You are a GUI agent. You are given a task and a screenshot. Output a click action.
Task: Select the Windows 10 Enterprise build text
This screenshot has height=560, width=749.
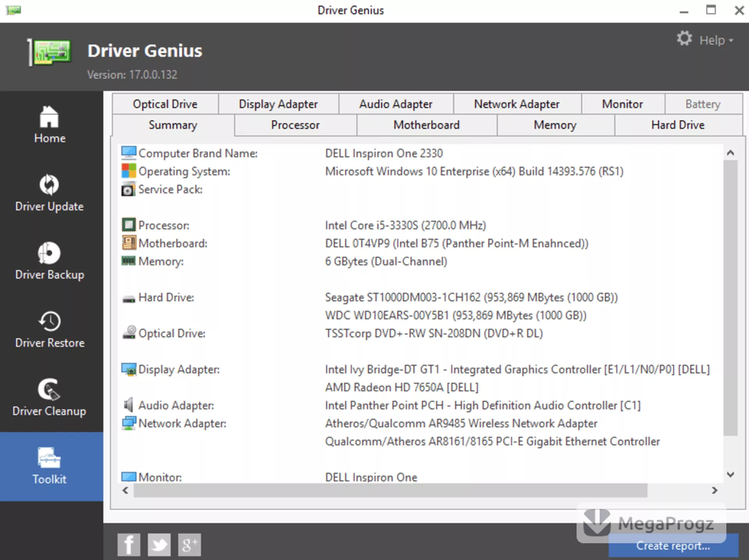click(x=474, y=171)
